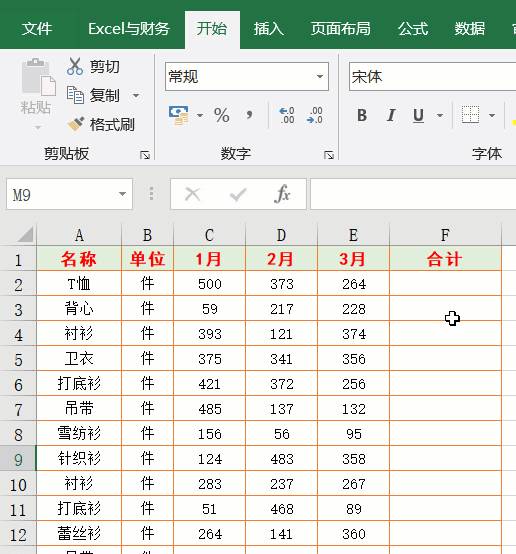Screen dimensions: 516x554
Task: Click the Copy icon
Action: (75, 95)
